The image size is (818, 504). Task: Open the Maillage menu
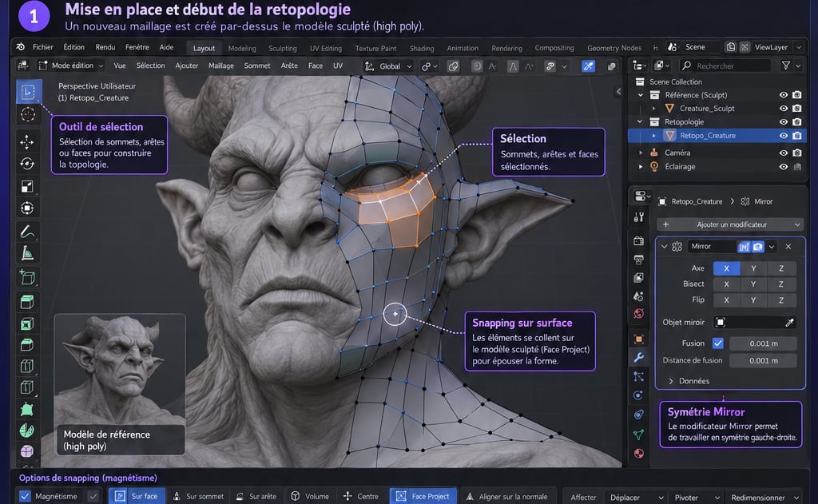[220, 65]
